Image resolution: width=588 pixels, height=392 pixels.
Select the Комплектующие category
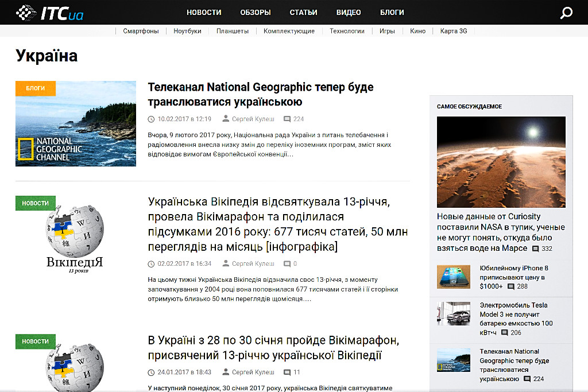pyautogui.click(x=289, y=31)
